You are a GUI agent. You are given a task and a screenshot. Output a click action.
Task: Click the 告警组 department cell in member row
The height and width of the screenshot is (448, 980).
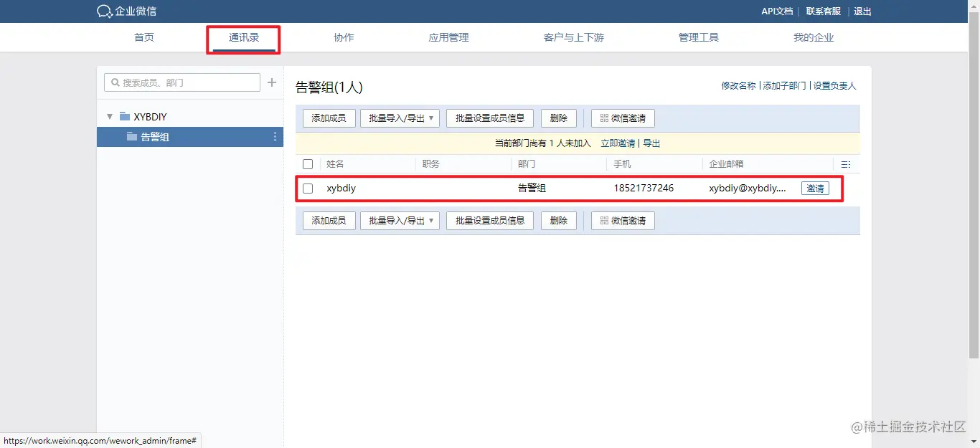click(x=532, y=189)
